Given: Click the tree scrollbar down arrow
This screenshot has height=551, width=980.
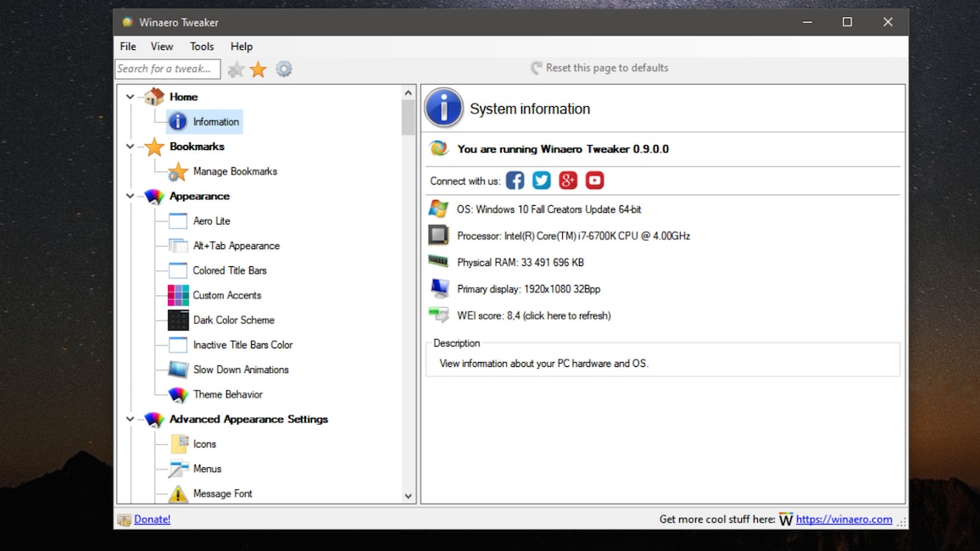Looking at the screenshot, I should 409,496.
